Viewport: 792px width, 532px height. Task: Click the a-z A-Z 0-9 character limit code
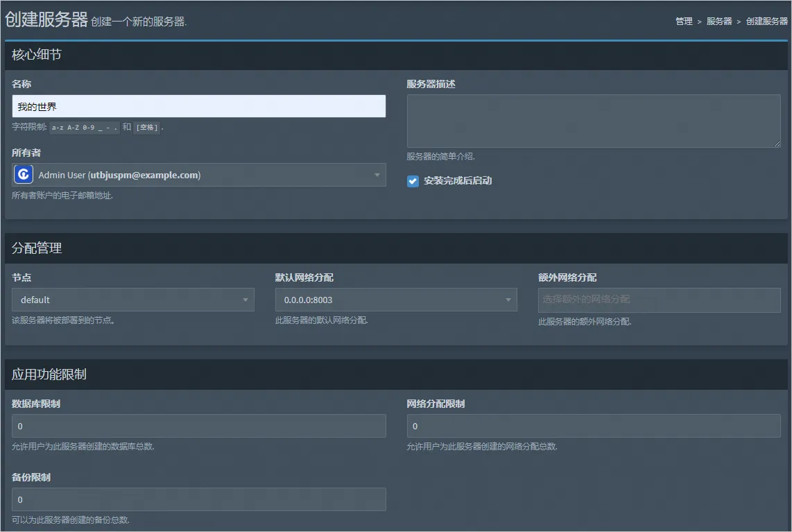(85, 128)
